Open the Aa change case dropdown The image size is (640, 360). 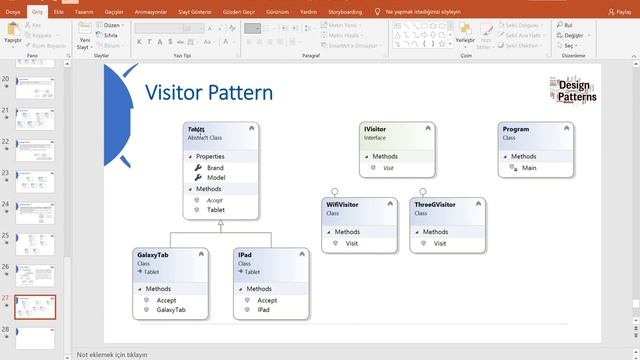pos(209,42)
